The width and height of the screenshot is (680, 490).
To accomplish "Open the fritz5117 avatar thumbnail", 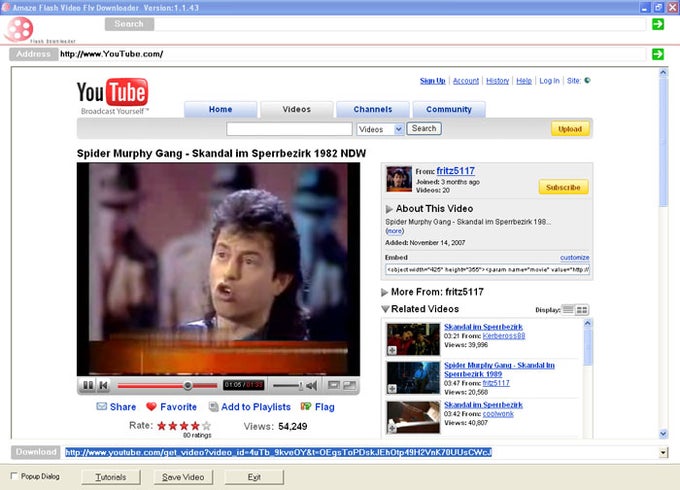I will 399,179.
